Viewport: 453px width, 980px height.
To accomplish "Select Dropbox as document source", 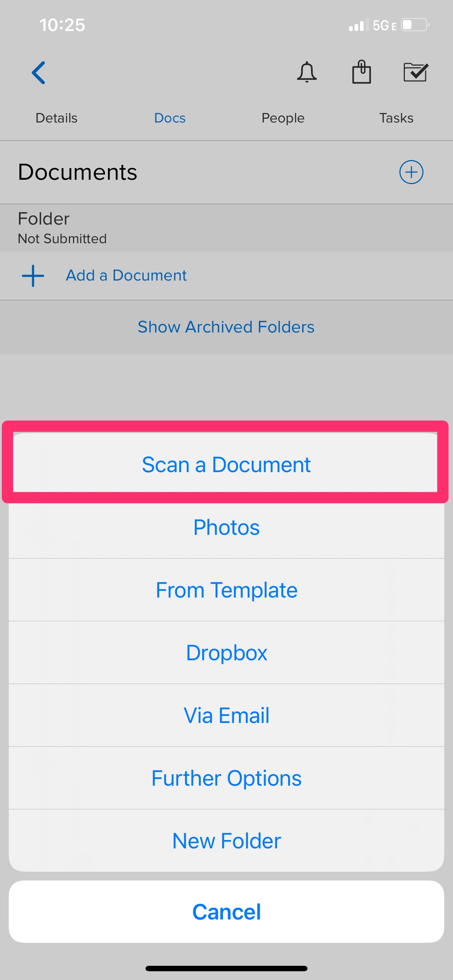I will click(226, 653).
